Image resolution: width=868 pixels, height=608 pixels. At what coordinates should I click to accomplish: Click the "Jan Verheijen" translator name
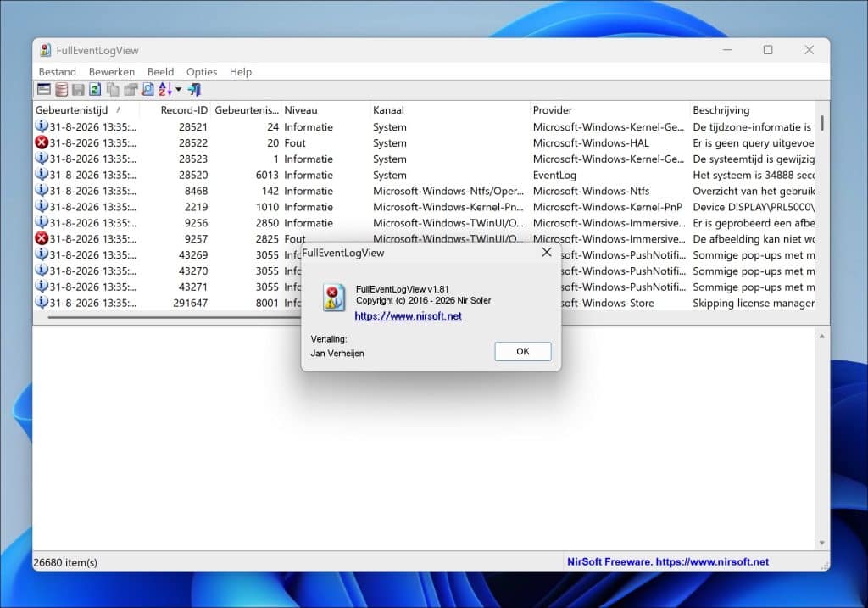[x=337, y=354]
